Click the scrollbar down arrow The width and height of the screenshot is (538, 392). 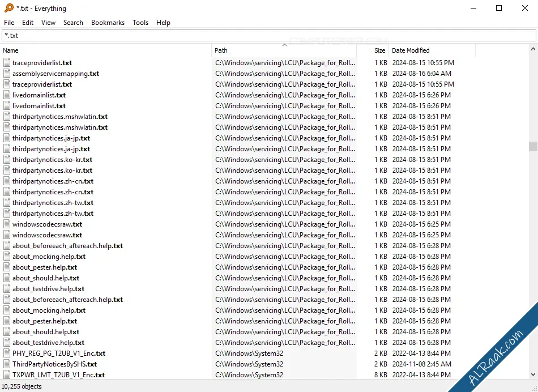(x=533, y=374)
